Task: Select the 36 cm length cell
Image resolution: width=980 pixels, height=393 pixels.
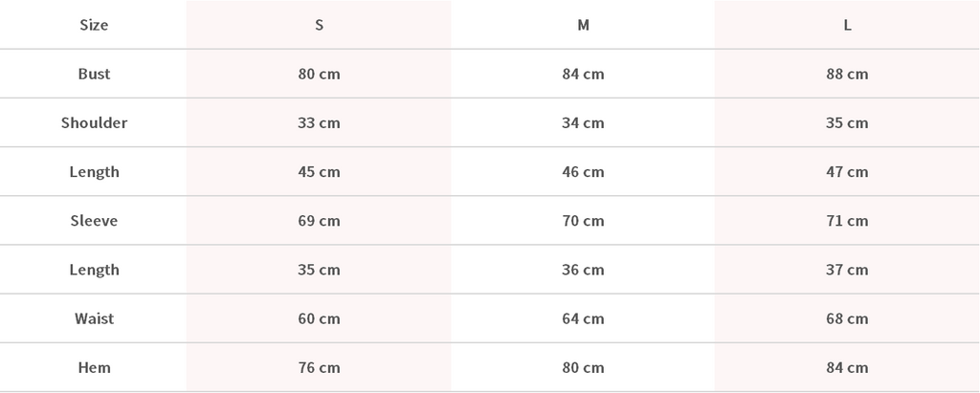Action: pyautogui.click(x=583, y=270)
